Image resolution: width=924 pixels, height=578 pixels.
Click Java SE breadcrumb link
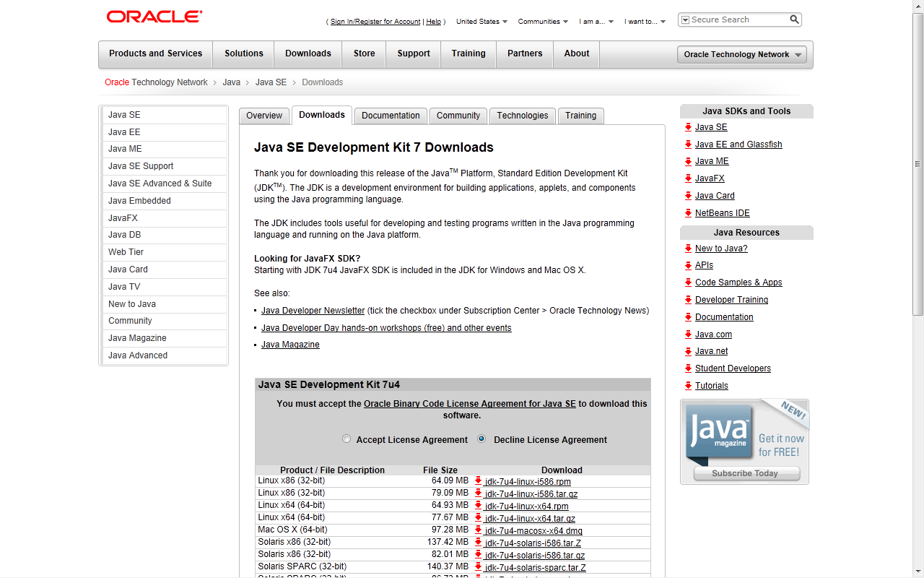click(271, 82)
